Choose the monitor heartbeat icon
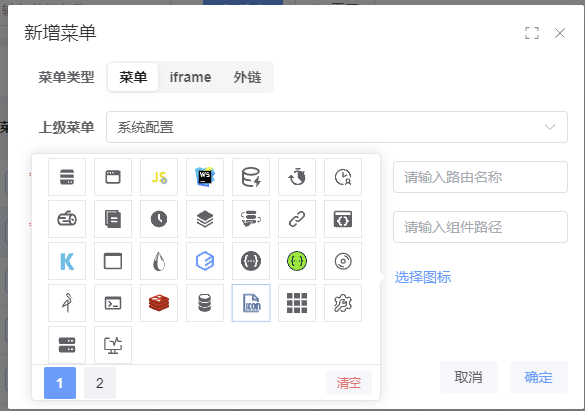This screenshot has width=585, height=411. [x=113, y=345]
